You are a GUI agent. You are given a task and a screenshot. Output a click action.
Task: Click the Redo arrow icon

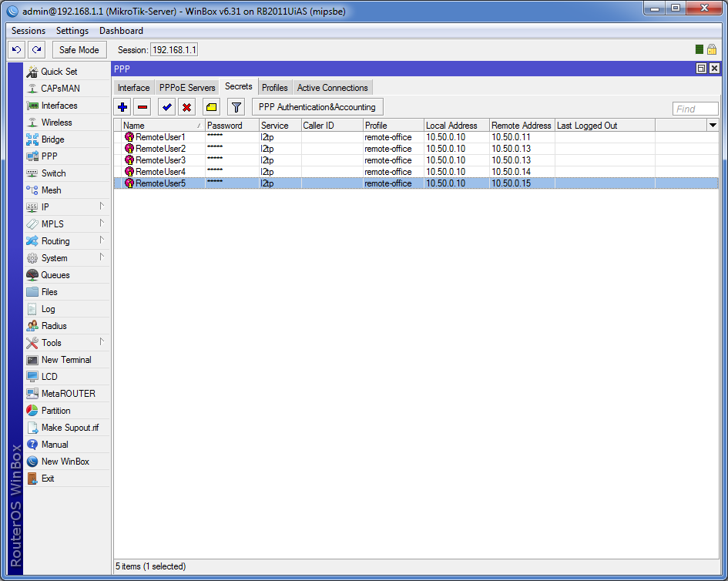[x=36, y=49]
